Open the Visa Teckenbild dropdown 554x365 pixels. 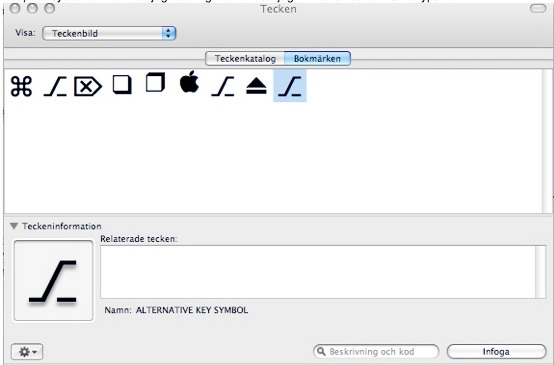(x=109, y=33)
